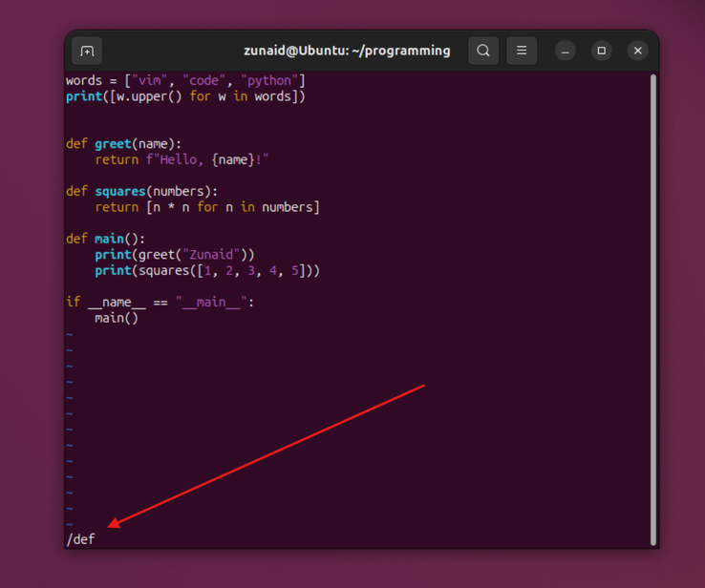The width and height of the screenshot is (705, 588).
Task: Click the line def greet(name):
Action: coord(123,144)
